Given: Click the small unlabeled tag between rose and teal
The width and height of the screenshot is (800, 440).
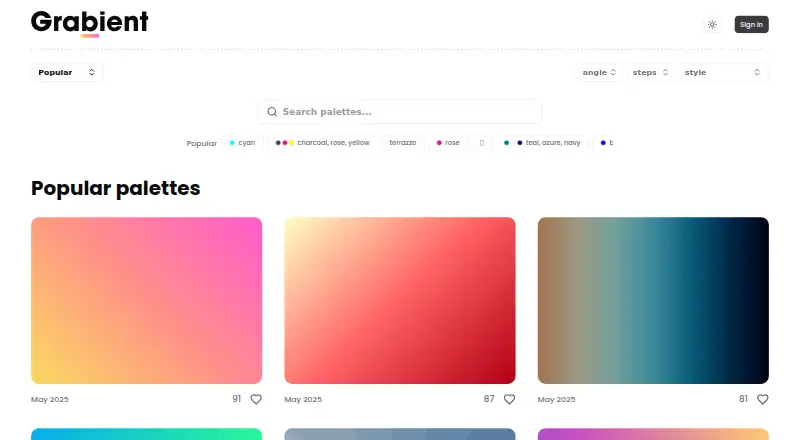Looking at the screenshot, I should click(482, 143).
